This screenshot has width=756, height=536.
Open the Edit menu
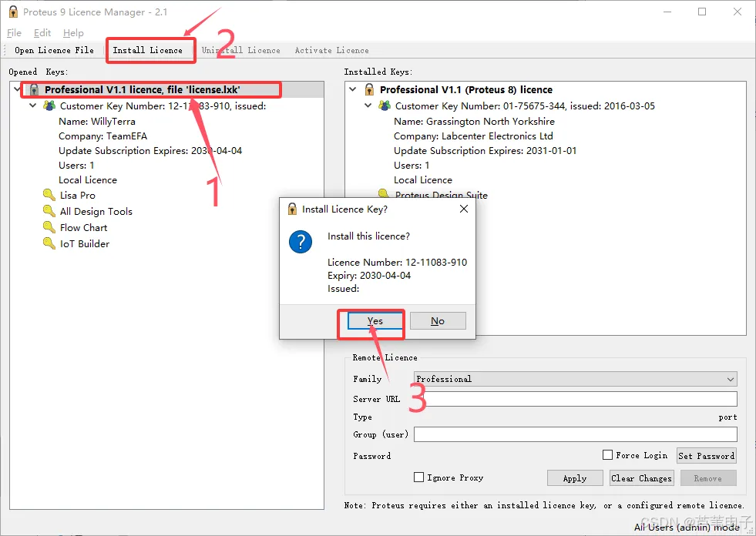pos(42,33)
